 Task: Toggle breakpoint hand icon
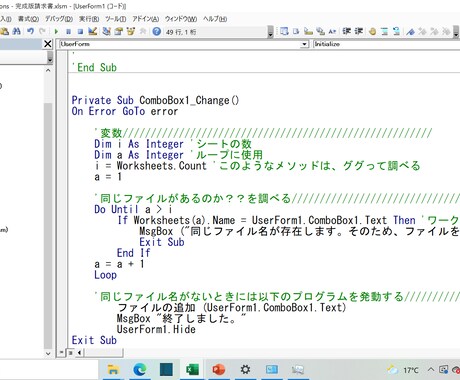[x=373, y=31]
